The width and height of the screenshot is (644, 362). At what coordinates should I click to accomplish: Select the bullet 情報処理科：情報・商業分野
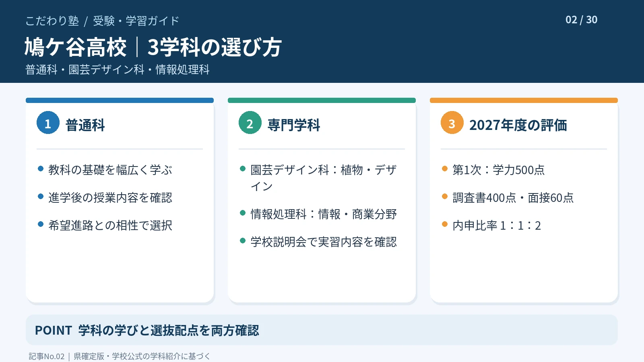[x=324, y=214]
